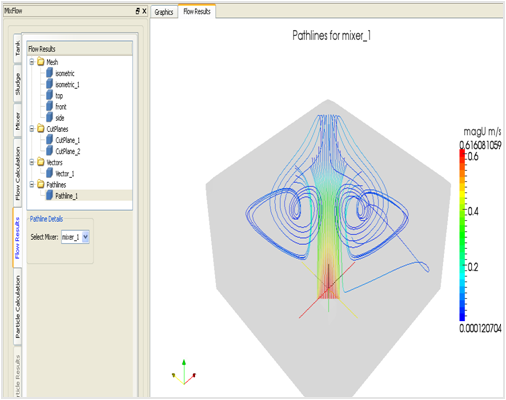Switch to the Graphics tab
The image size is (506, 400).
click(164, 12)
